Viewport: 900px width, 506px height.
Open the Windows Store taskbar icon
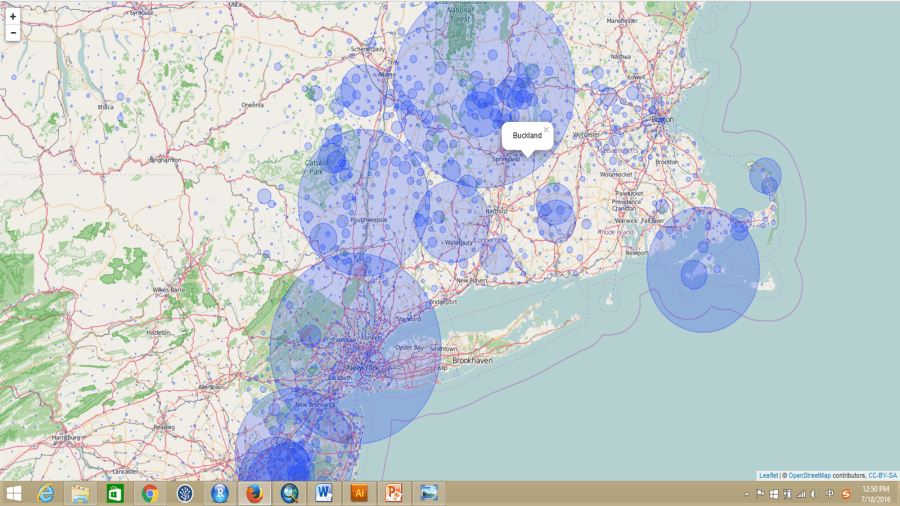[x=115, y=493]
